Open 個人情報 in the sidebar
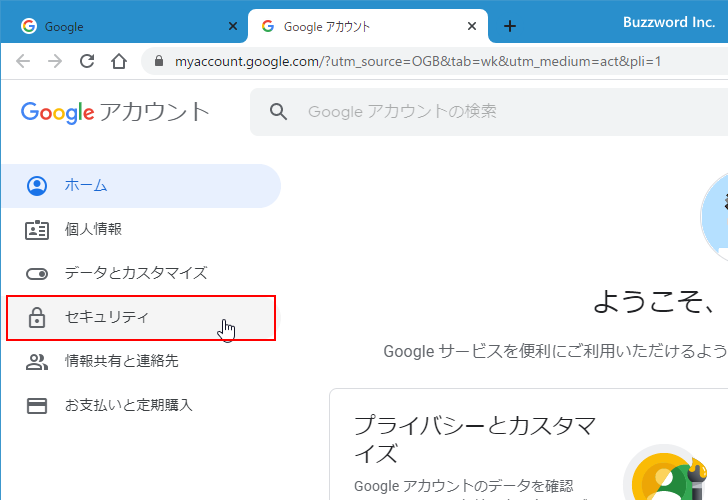Screen dimensions: 728x500 [141, 229]
